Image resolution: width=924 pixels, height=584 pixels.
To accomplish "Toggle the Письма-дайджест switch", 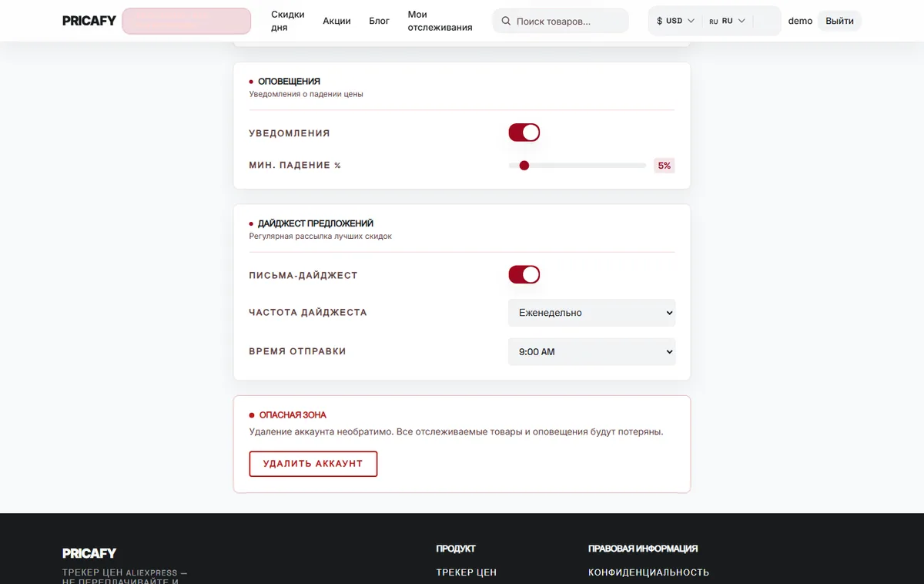I will pyautogui.click(x=524, y=274).
